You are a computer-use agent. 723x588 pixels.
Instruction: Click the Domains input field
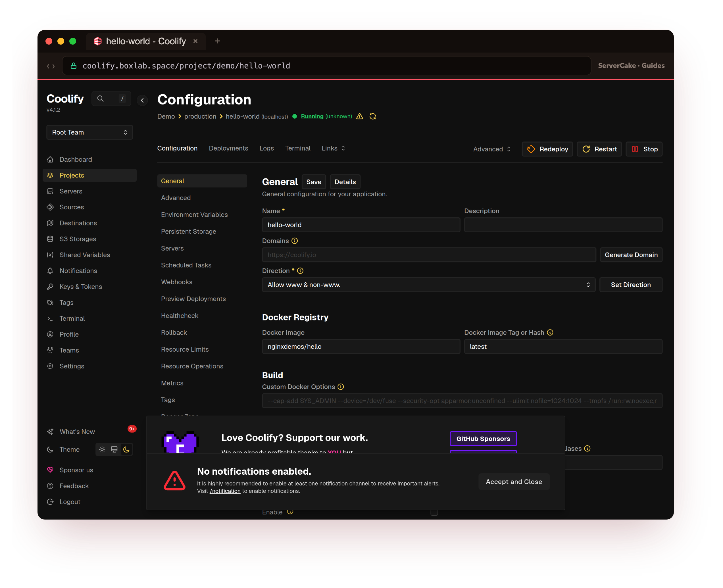429,255
